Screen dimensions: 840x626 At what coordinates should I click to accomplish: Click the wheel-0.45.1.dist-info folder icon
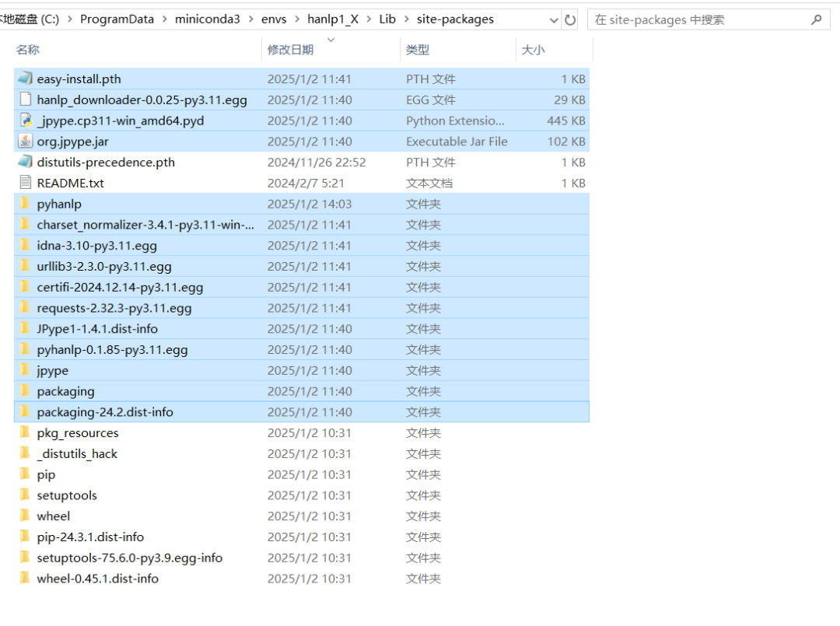point(25,579)
